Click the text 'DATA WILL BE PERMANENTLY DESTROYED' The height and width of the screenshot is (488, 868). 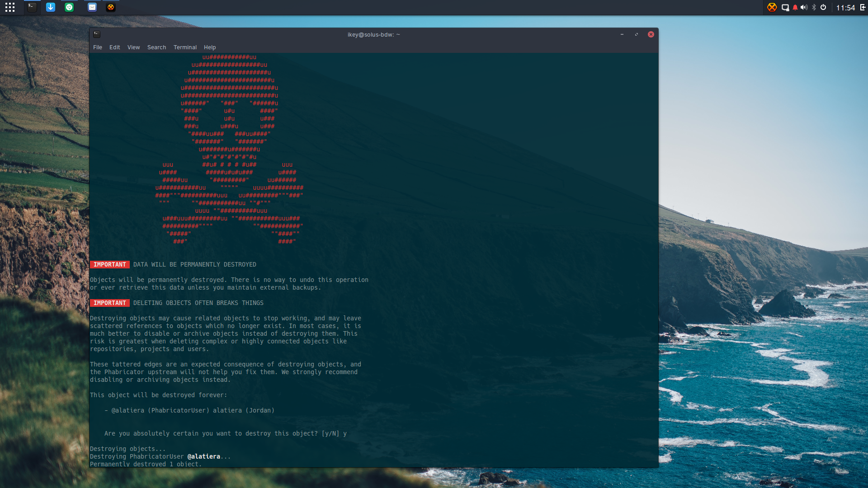[x=195, y=265]
